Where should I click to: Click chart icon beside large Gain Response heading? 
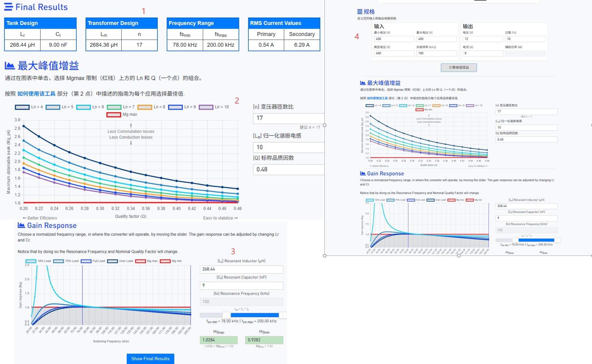tap(21, 225)
